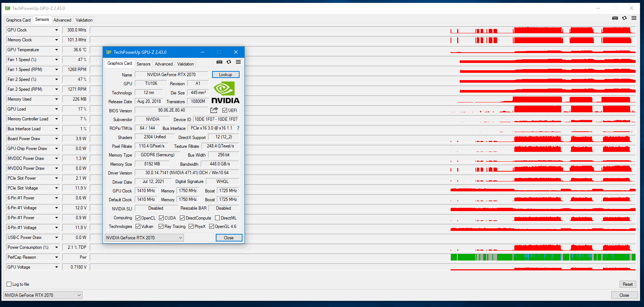Click the Driver Version value field
The width and height of the screenshot is (644, 307).
point(187,173)
